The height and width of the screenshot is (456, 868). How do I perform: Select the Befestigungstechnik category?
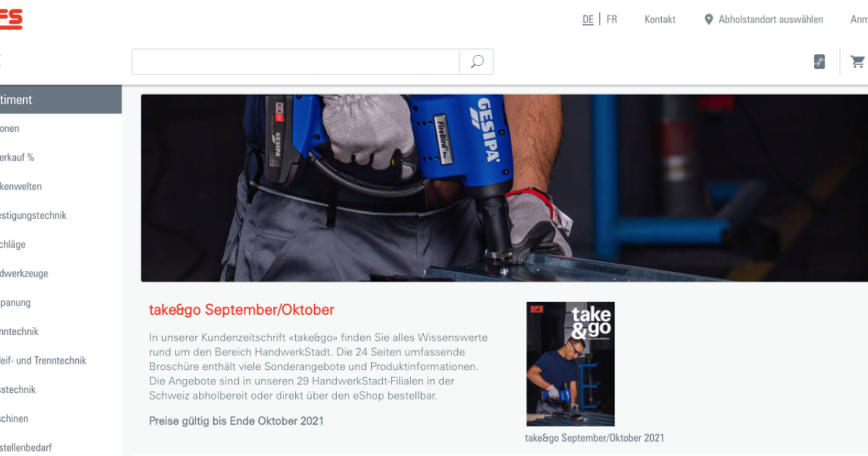click(x=33, y=216)
